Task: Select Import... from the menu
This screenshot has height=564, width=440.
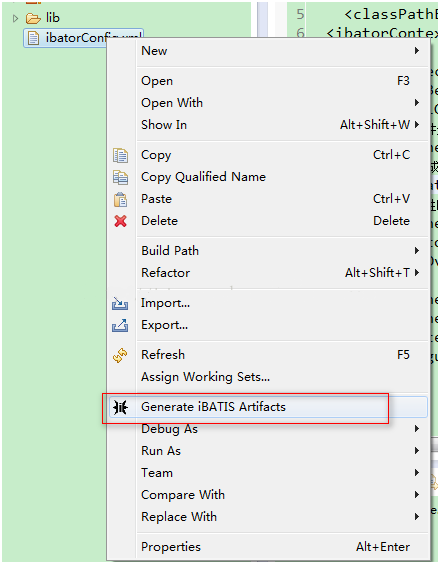Action: click(x=267, y=303)
